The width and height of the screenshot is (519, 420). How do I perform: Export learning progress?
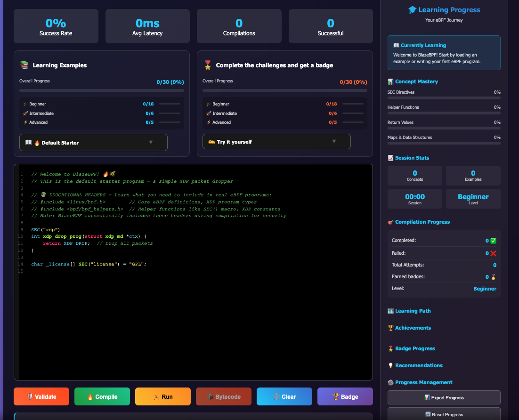[444, 397]
